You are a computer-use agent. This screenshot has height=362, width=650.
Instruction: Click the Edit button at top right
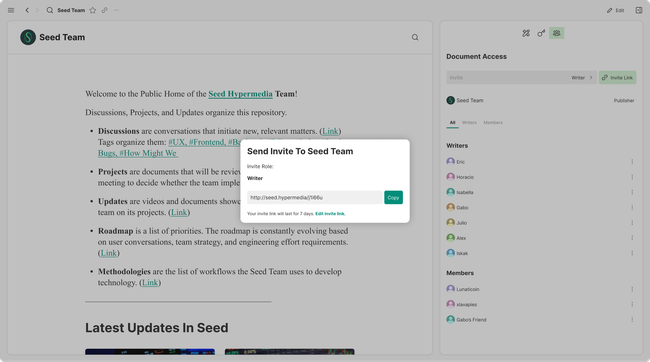coord(616,10)
